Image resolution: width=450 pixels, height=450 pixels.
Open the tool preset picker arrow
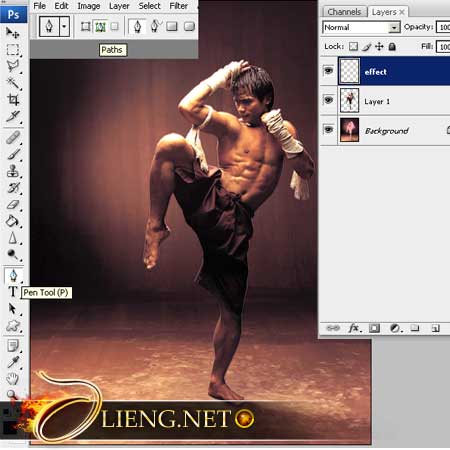(64, 26)
